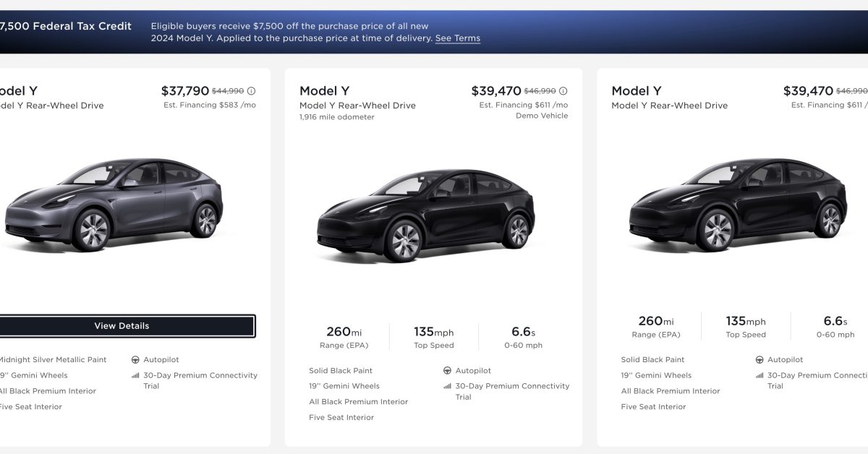
Task: Click the $37,790 price on silver card
Action: (x=184, y=91)
